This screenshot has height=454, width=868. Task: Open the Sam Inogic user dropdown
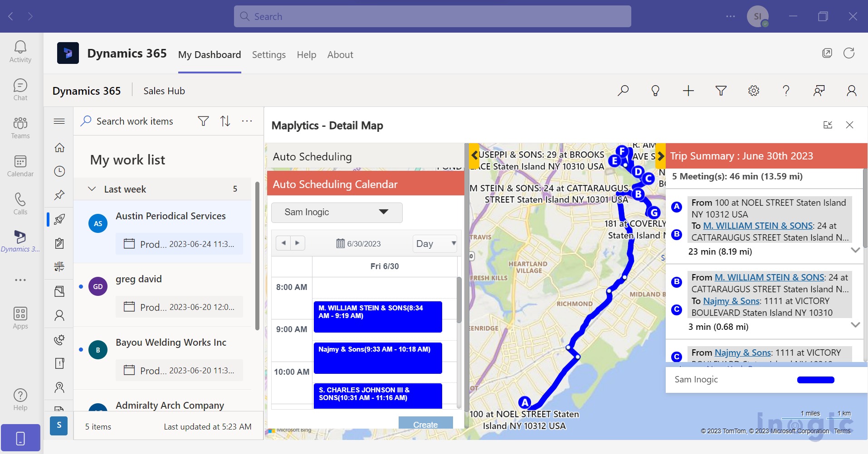[x=336, y=212]
